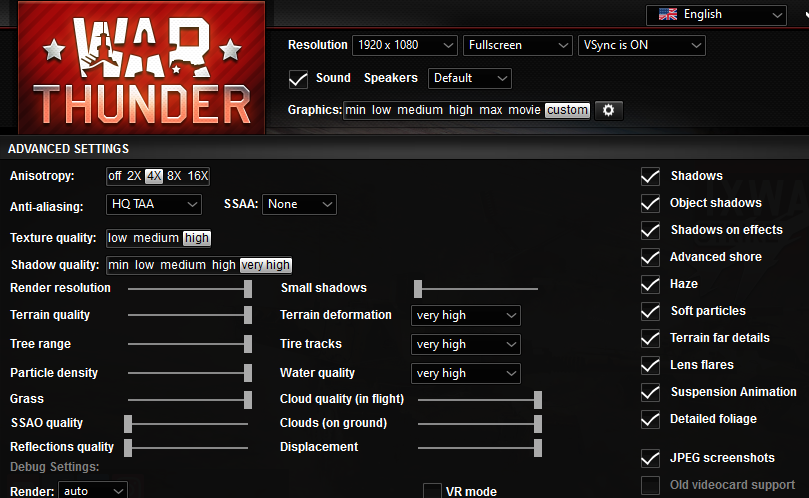Open the SSAA None dropdown
This screenshot has width=809, height=498.
tap(299, 204)
